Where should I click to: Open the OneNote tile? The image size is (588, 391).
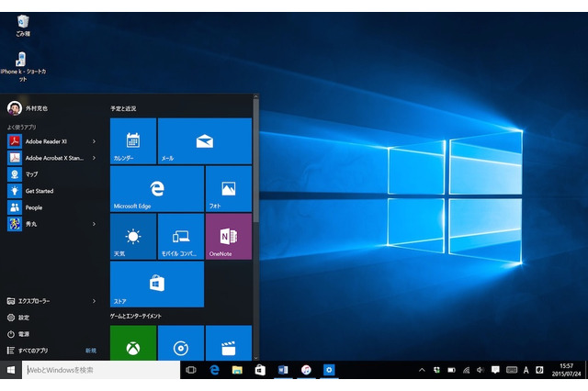click(x=229, y=236)
